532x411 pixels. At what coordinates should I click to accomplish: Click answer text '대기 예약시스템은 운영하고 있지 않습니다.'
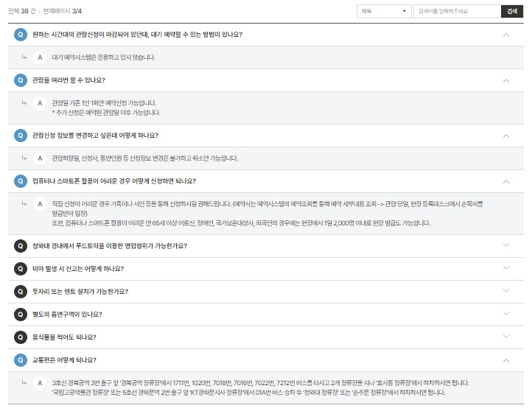(103, 57)
